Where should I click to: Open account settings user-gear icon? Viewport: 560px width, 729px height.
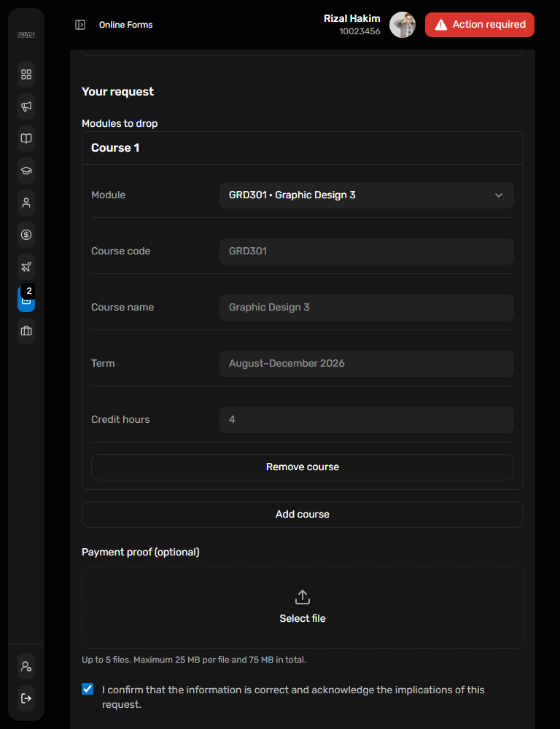[x=26, y=666]
